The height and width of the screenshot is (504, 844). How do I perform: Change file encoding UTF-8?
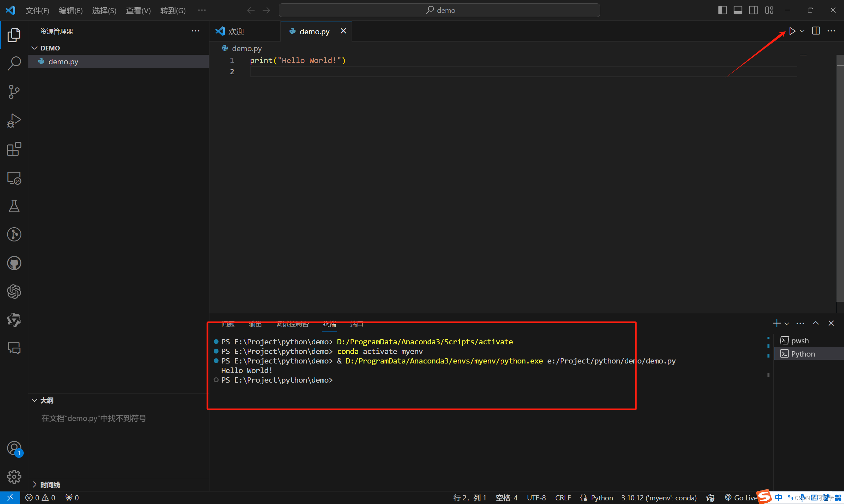[x=536, y=498]
